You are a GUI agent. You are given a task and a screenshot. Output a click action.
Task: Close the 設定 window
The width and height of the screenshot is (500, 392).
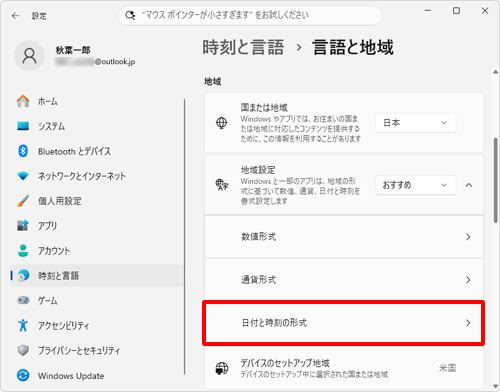point(485,11)
